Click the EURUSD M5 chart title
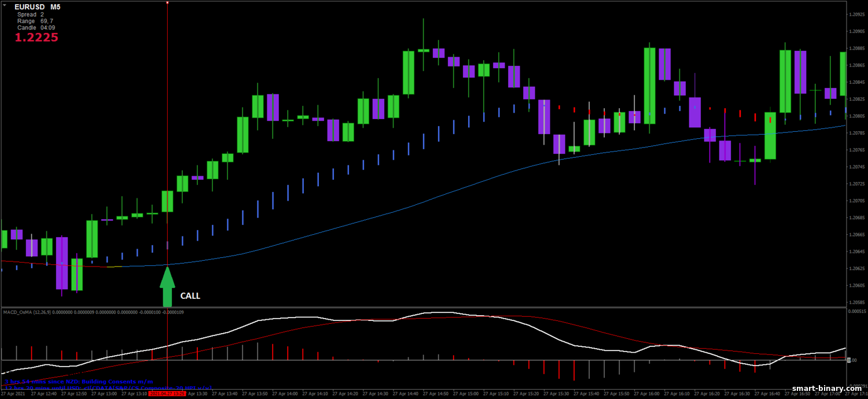The height and width of the screenshot is (399, 868). [37, 7]
